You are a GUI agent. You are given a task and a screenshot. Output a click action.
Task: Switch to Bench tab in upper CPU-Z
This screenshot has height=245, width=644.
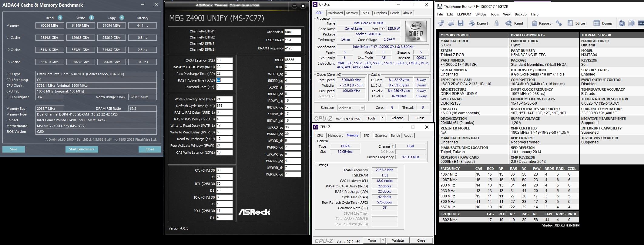coord(394,13)
